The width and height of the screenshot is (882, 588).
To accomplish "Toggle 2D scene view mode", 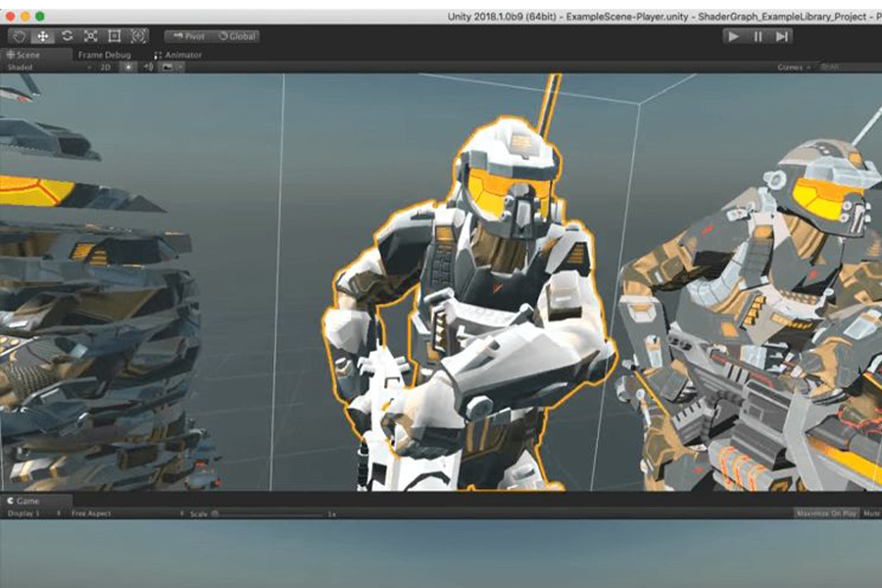I will [105, 67].
